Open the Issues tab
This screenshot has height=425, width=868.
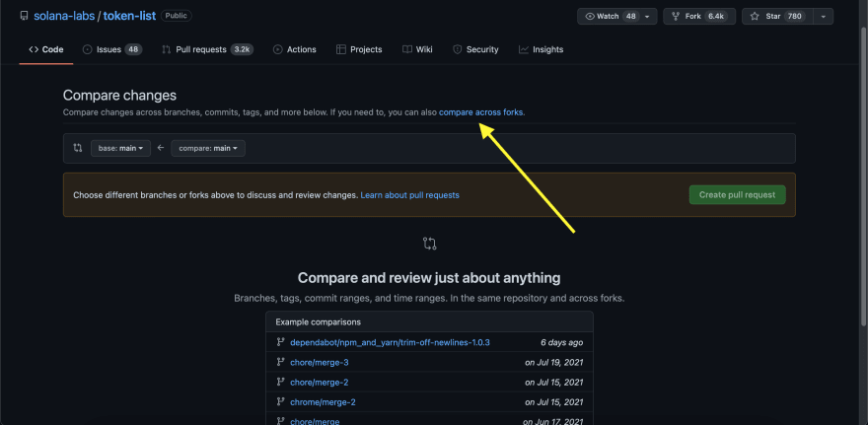click(112, 50)
